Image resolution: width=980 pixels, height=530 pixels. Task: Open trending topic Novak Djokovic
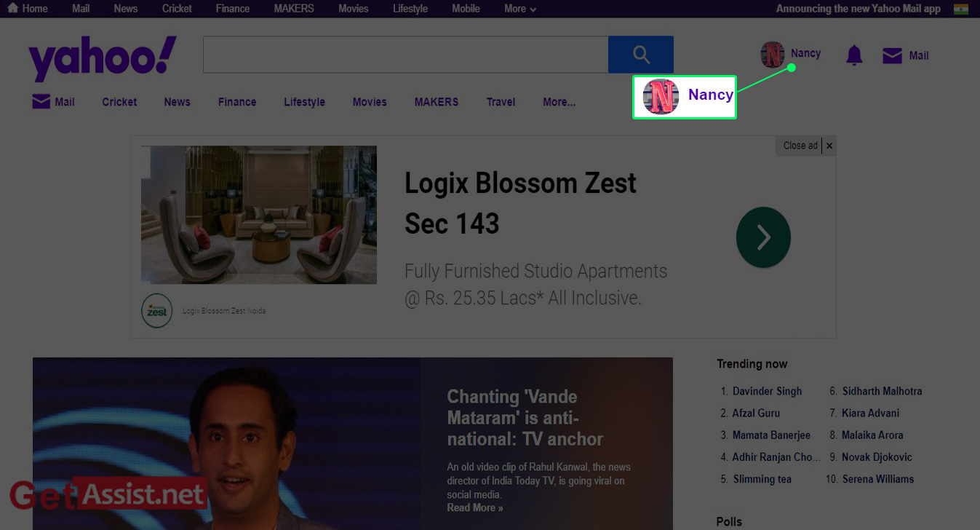[877, 457]
